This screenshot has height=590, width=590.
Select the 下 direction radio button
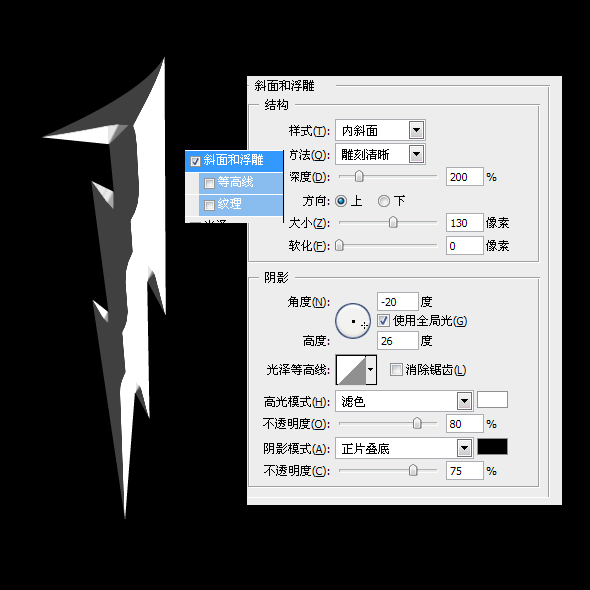[x=384, y=201]
